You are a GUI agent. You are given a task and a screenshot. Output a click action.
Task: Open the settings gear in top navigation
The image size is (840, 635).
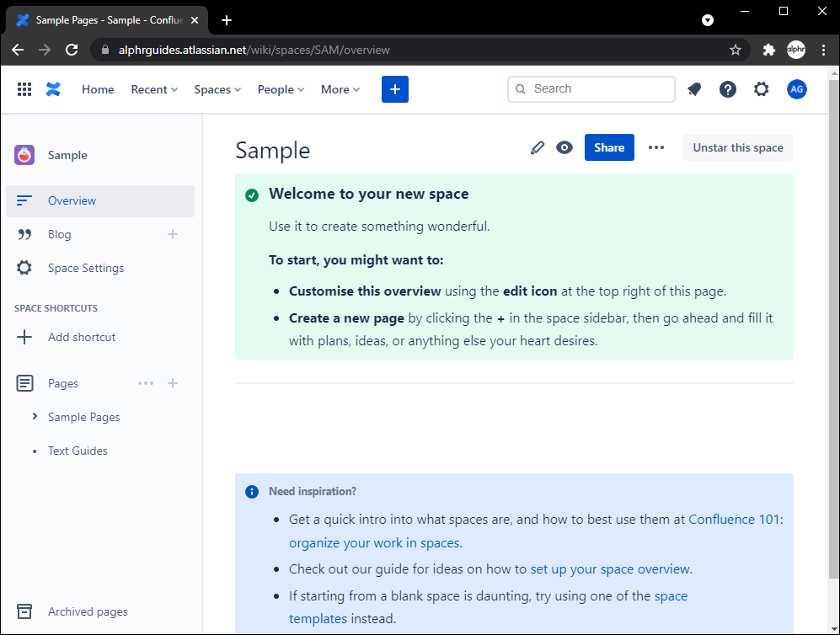pyautogui.click(x=762, y=89)
